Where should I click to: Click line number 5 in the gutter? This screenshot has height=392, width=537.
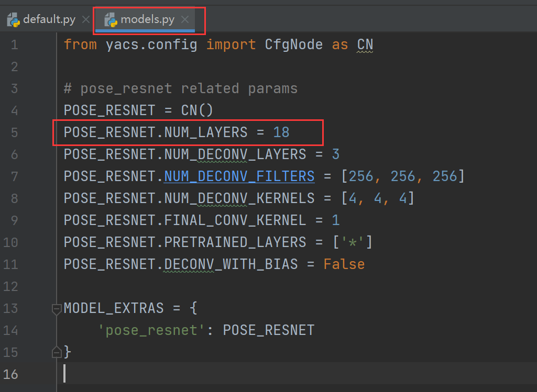pyautogui.click(x=14, y=133)
